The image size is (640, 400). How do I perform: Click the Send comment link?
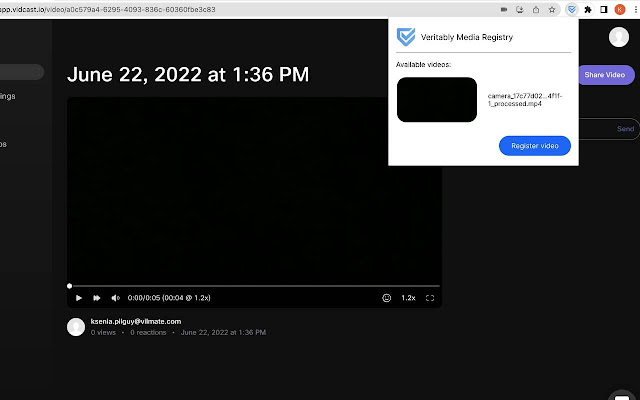625,129
